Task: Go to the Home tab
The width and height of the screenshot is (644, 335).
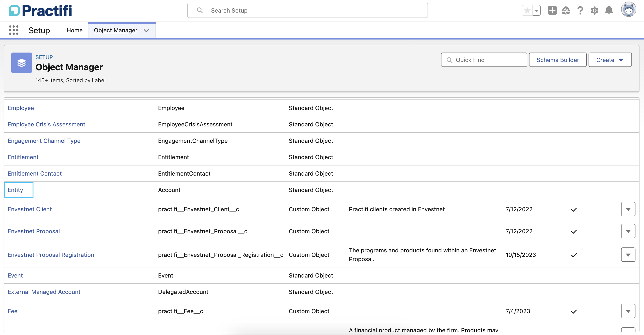Action: coord(75,30)
